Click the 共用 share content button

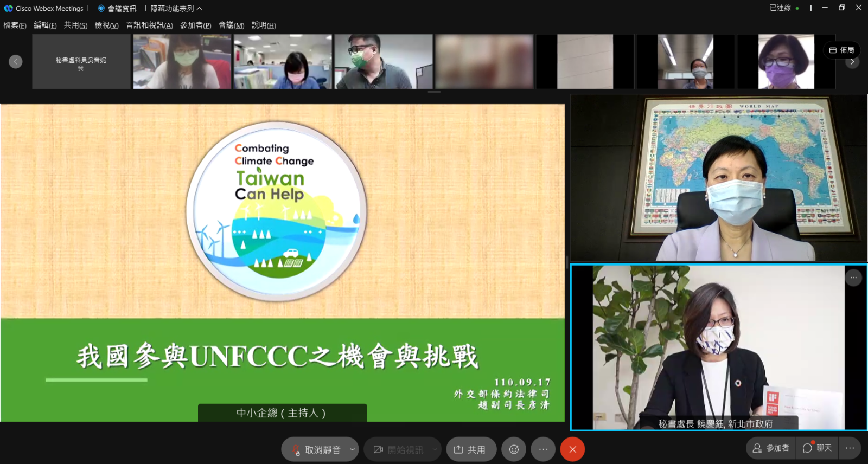pyautogui.click(x=471, y=449)
